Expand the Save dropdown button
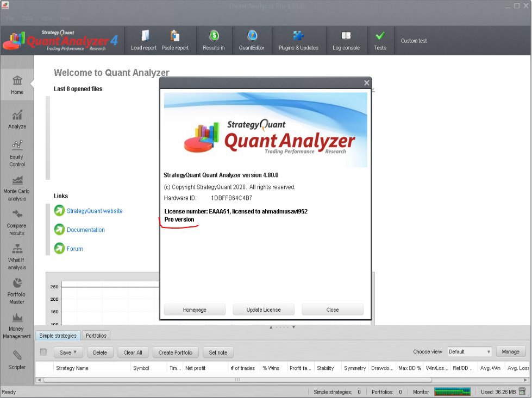The width and height of the screenshot is (532, 398). click(68, 352)
